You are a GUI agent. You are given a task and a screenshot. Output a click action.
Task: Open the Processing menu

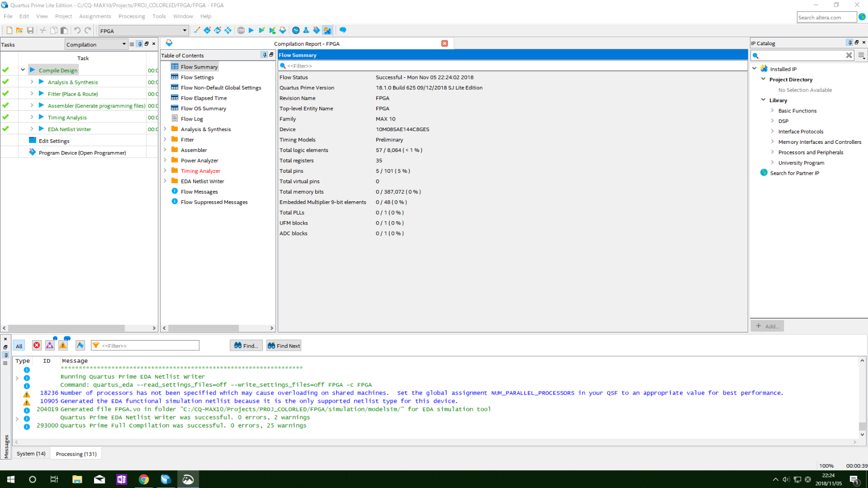tap(132, 16)
